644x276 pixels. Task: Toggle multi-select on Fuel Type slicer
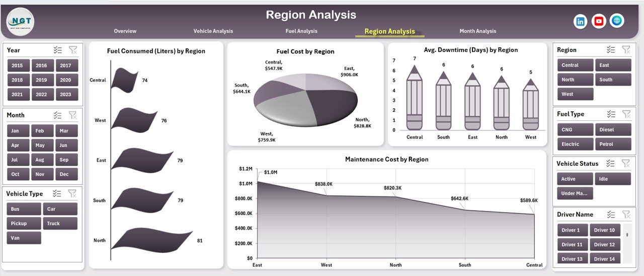click(611, 114)
